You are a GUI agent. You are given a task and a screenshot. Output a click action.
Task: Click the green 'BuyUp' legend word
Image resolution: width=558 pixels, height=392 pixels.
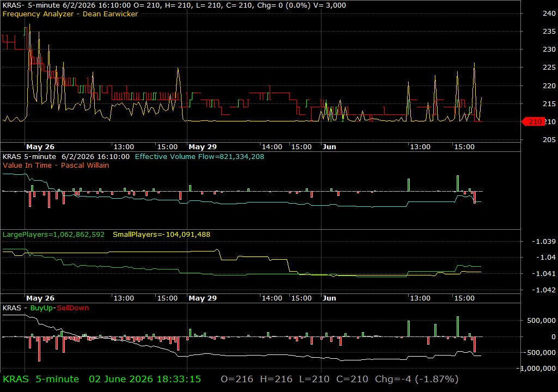(x=41, y=308)
